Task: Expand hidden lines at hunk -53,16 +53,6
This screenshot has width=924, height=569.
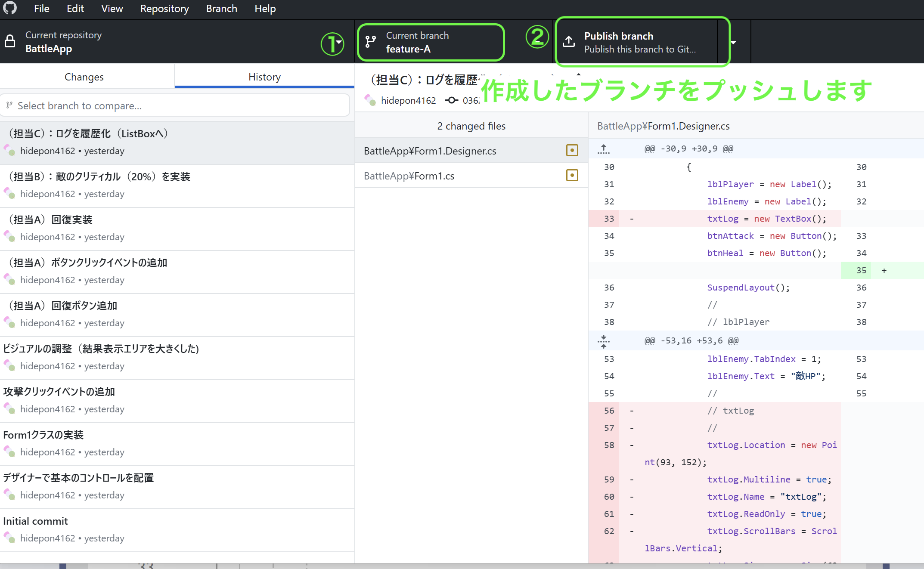Action: (604, 341)
